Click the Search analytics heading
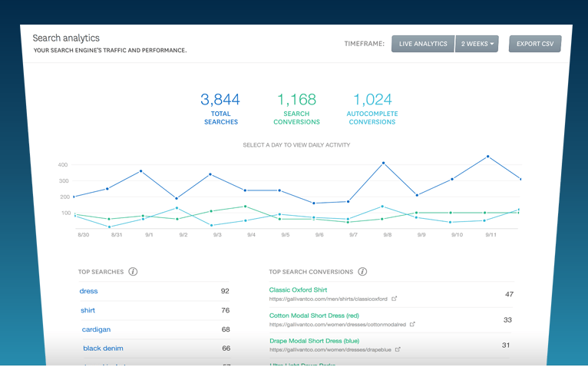This screenshot has height=387, width=588. click(x=66, y=38)
